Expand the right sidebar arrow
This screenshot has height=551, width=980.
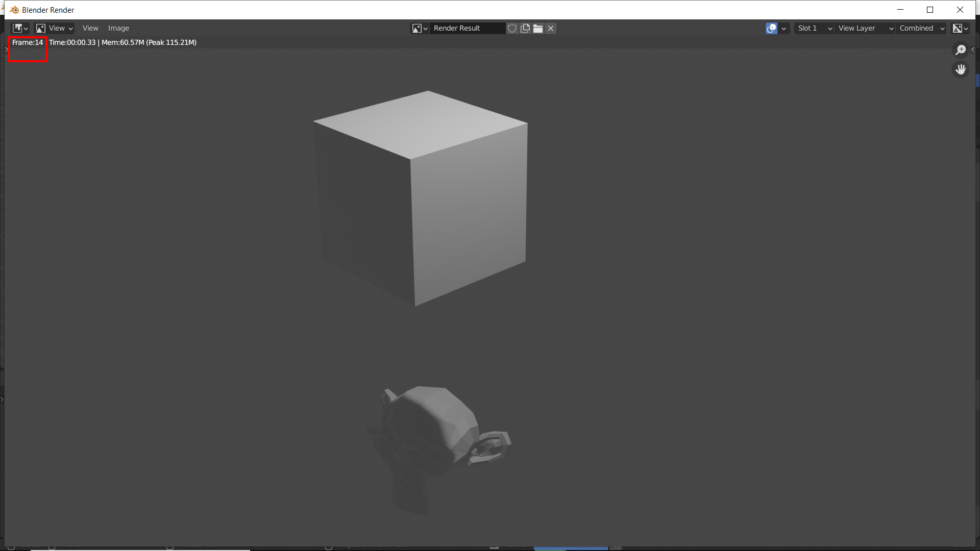(973, 49)
